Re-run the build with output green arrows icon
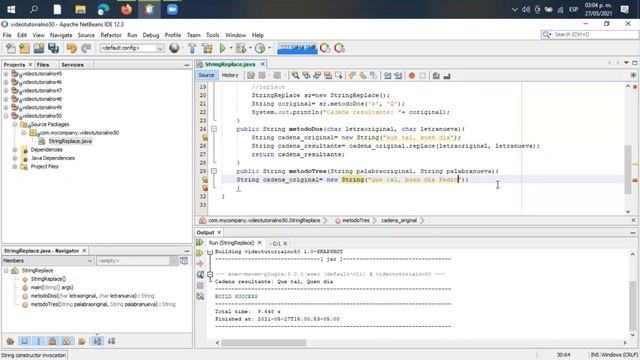 click(200, 242)
